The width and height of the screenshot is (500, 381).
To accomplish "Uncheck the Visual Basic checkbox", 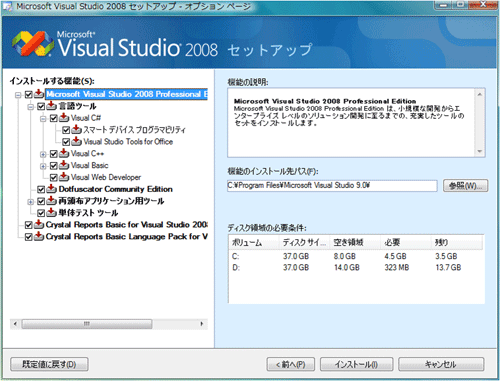I will click(x=54, y=166).
